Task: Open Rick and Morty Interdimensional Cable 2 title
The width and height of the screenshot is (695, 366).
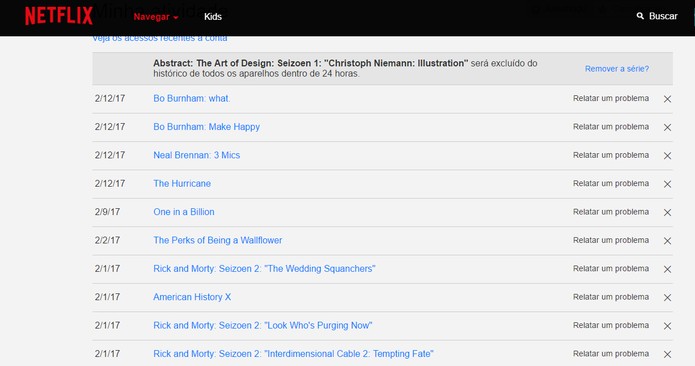Action: click(293, 354)
